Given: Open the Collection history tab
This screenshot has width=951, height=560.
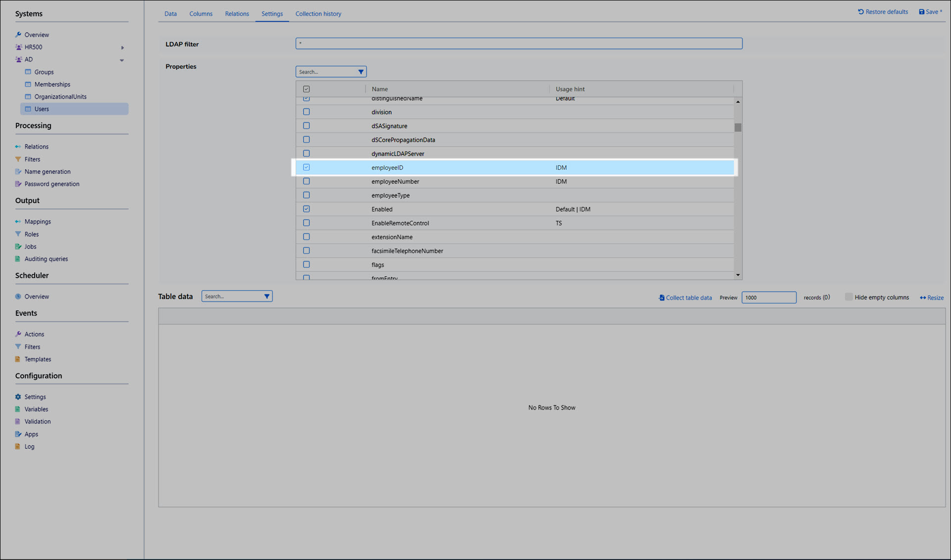Looking at the screenshot, I should click(x=318, y=14).
